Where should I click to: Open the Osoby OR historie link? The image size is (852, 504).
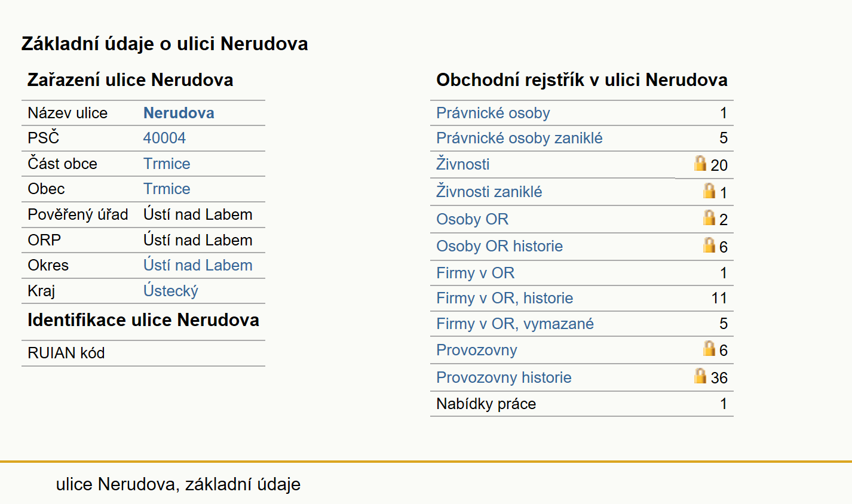coord(499,246)
